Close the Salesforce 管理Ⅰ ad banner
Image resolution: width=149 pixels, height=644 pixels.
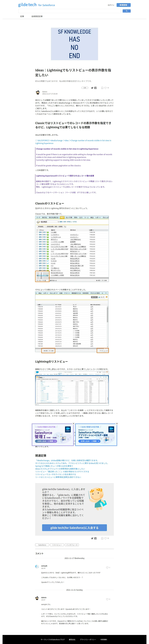coord(73,424)
